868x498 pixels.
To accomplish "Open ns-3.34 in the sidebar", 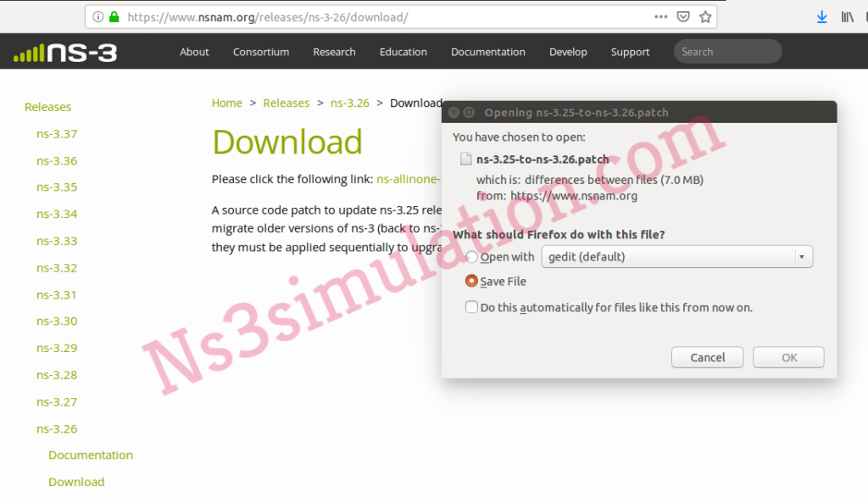I will pyautogui.click(x=57, y=215).
